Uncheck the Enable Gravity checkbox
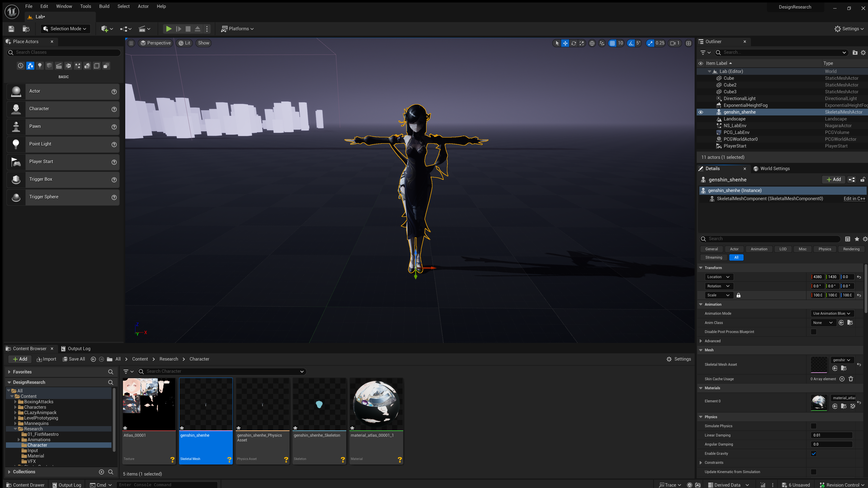Image resolution: width=868 pixels, height=488 pixels. pos(814,454)
